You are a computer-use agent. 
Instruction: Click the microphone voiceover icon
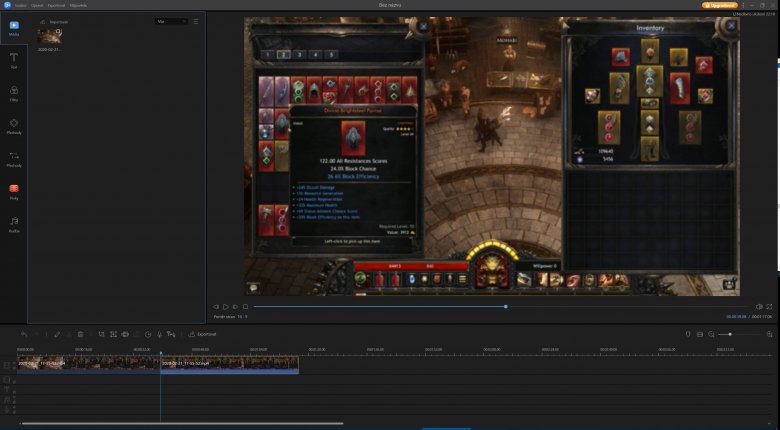(x=159, y=334)
